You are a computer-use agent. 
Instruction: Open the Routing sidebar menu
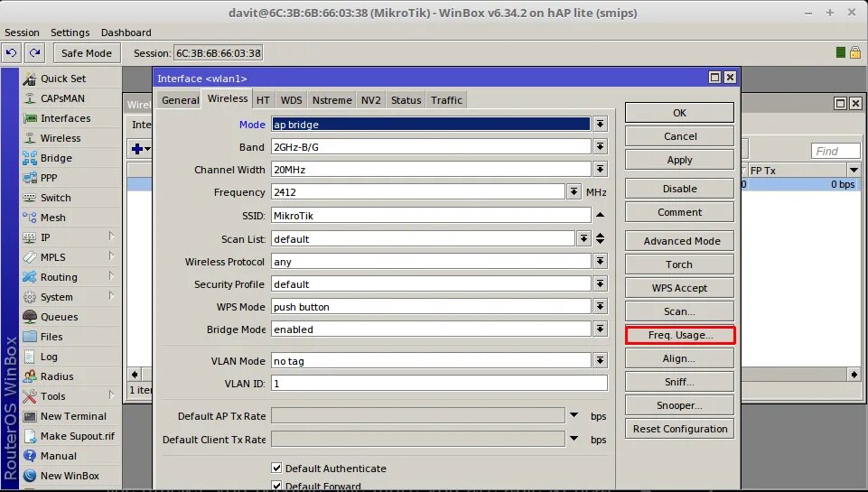pos(70,277)
